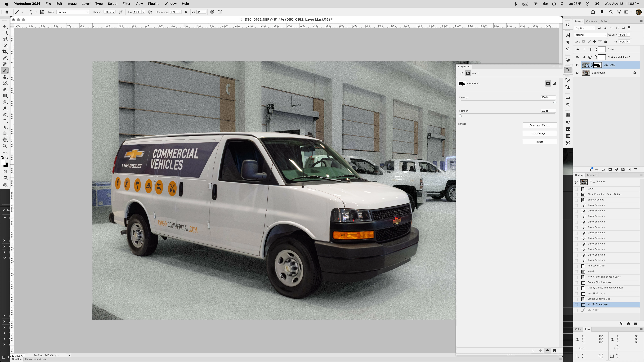Open the Filter menu
Screen dimensions: 644x362
tap(127, 4)
